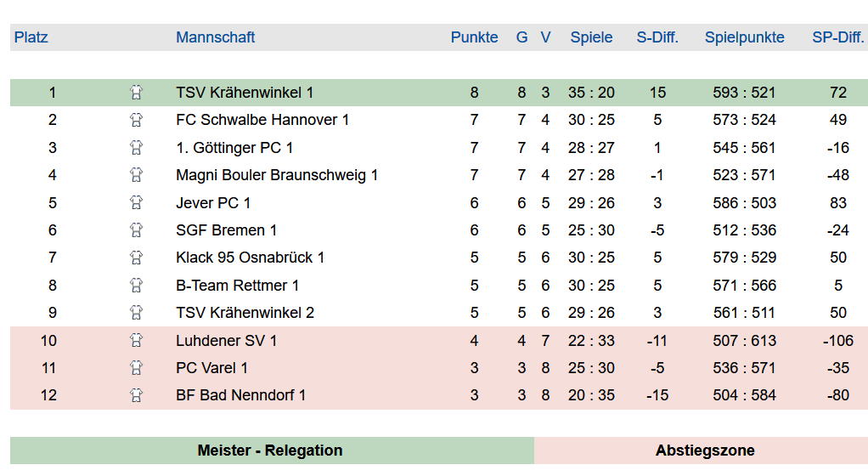Click the Platz column header

(x=31, y=37)
